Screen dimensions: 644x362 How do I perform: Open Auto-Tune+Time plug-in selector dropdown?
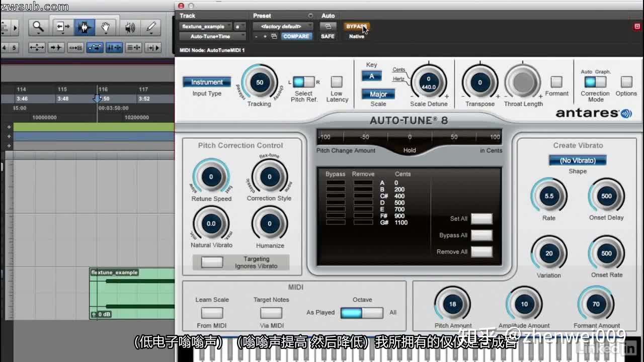pyautogui.click(x=213, y=36)
